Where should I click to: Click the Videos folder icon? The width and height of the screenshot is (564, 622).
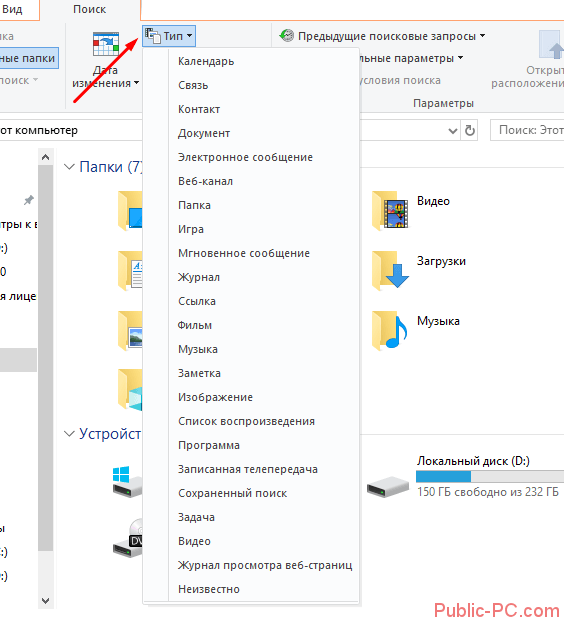click(x=390, y=211)
